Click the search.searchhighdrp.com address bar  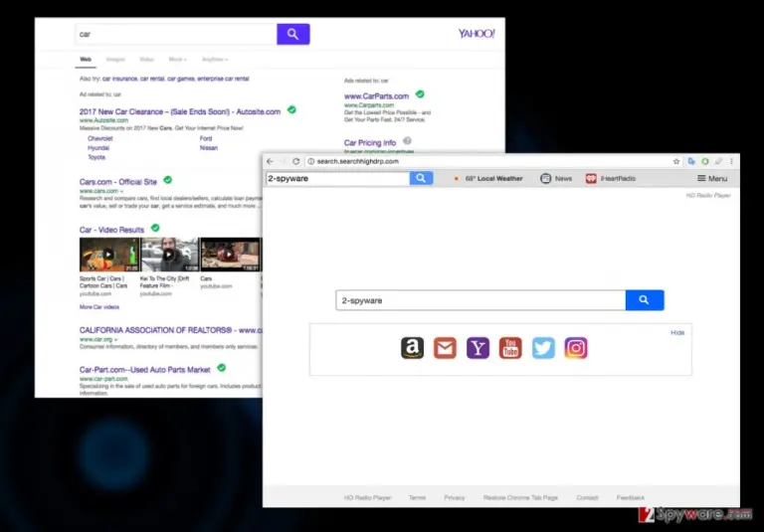(x=487, y=161)
